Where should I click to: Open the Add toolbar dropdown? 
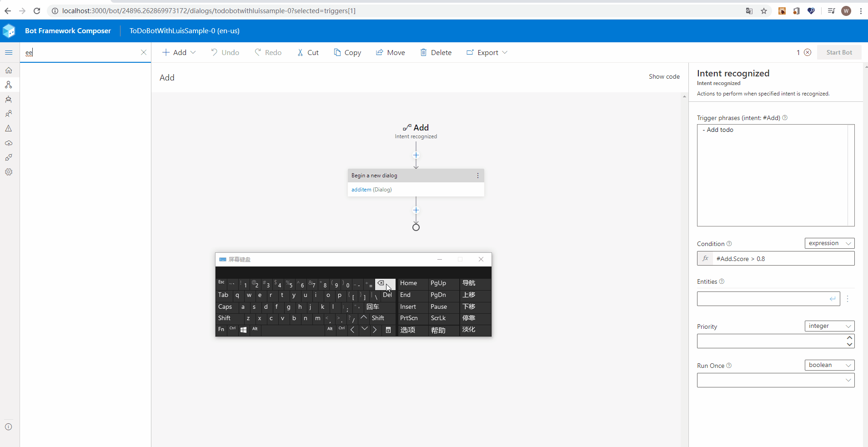point(179,53)
